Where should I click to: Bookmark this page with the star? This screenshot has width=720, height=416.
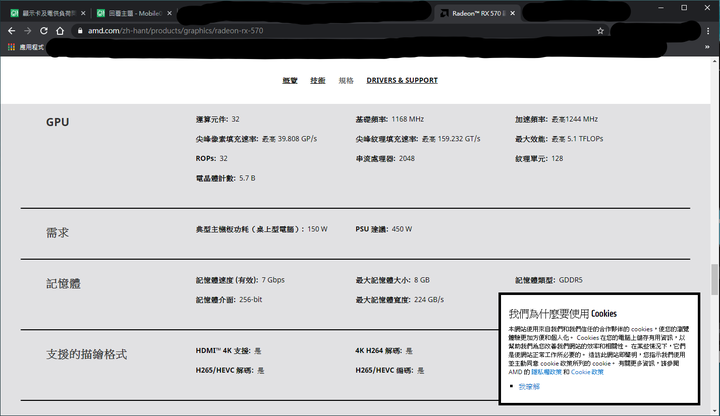600,31
